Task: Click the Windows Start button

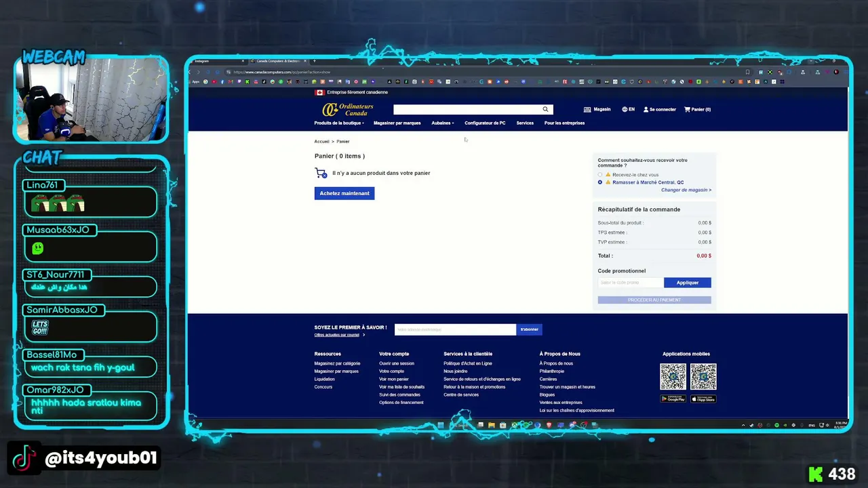Action: (441, 425)
